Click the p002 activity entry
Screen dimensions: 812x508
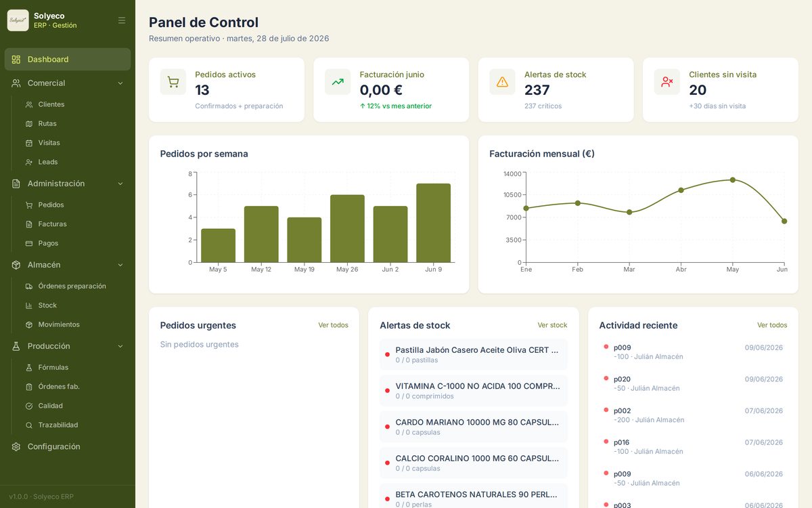(693, 415)
